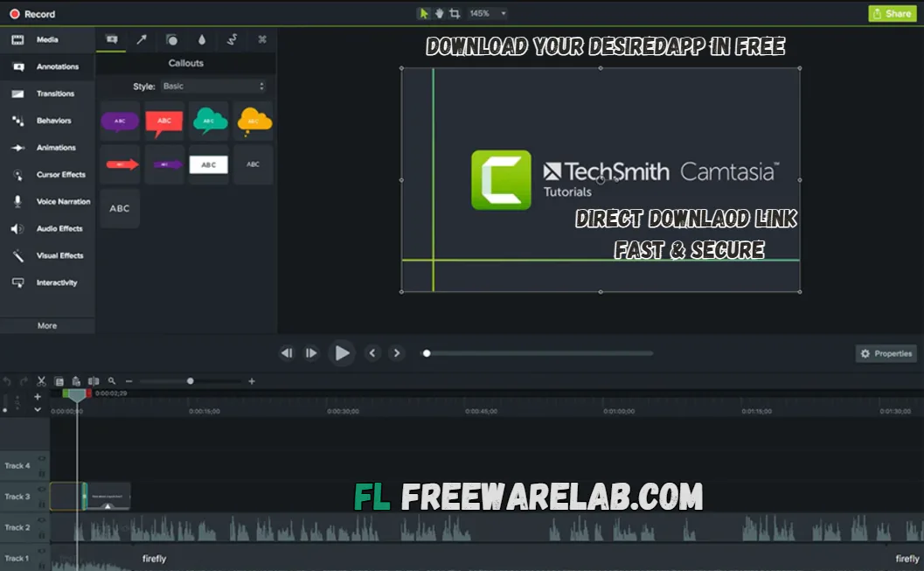The image size is (924, 571).
Task: Toggle visibility of Track 4
Action: click(42, 458)
